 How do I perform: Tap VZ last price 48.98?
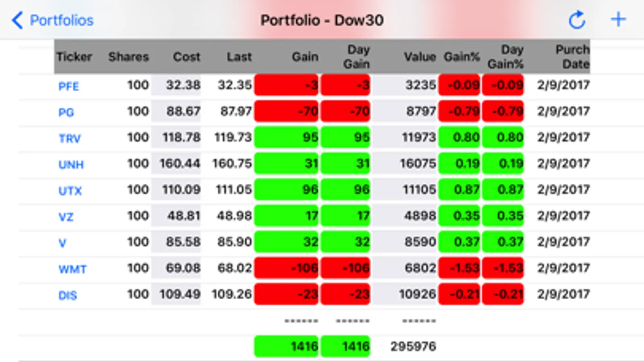click(x=234, y=216)
